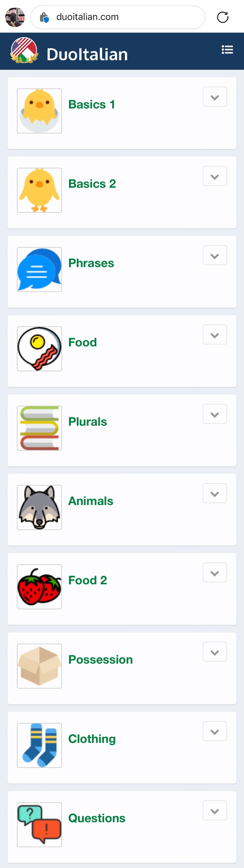Open the Clothing lesson title
Image resolution: width=244 pixels, height=868 pixels.
(92, 739)
